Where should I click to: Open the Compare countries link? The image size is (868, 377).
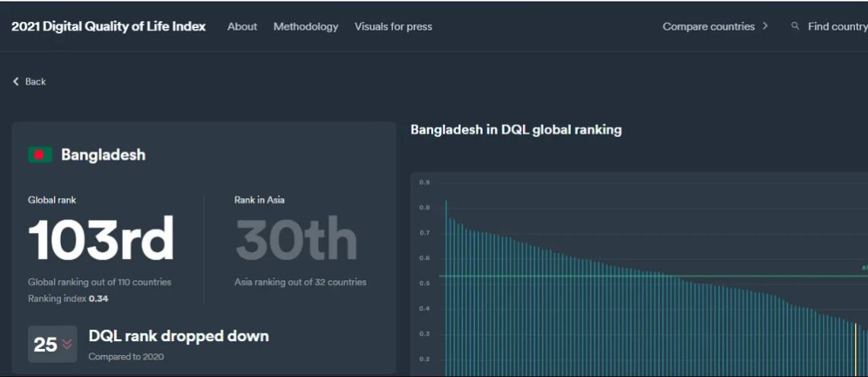click(708, 27)
